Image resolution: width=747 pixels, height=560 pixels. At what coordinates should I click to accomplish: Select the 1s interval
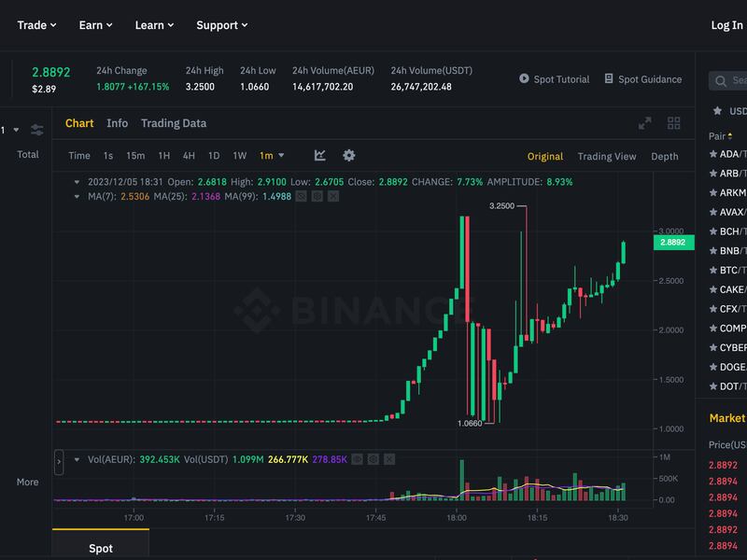tap(108, 156)
